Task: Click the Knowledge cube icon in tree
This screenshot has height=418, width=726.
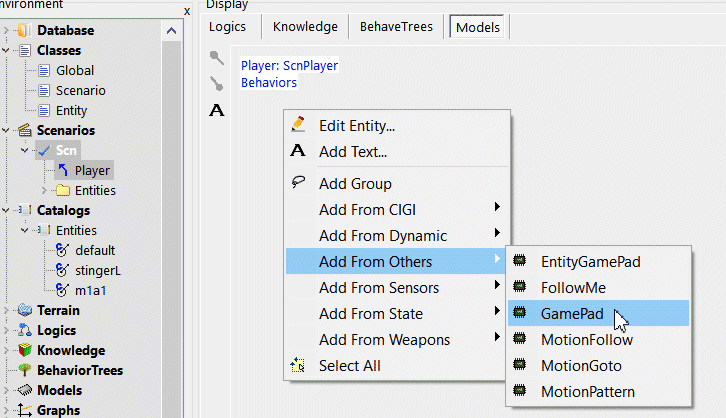Action: pos(23,351)
